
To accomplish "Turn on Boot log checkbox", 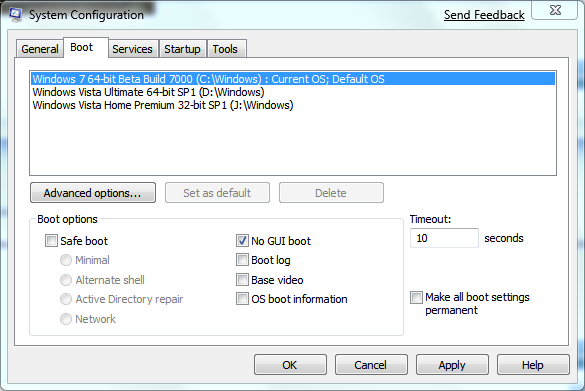I will [242, 260].
